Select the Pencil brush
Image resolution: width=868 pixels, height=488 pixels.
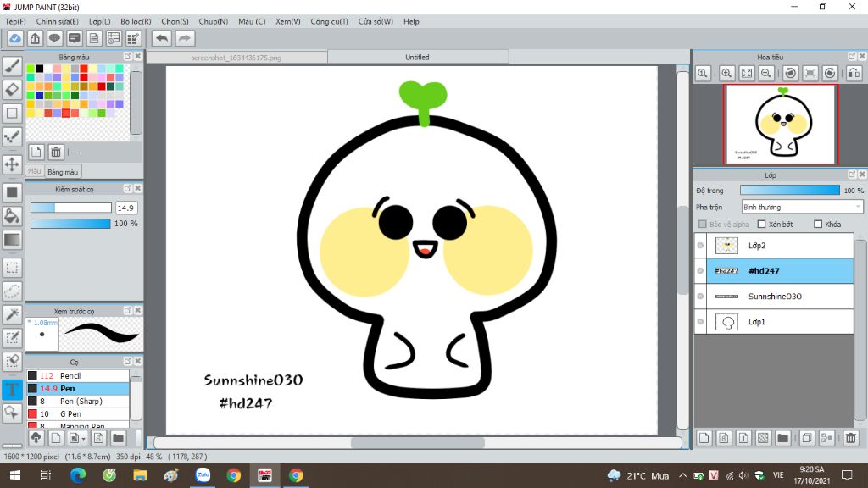tap(78, 375)
